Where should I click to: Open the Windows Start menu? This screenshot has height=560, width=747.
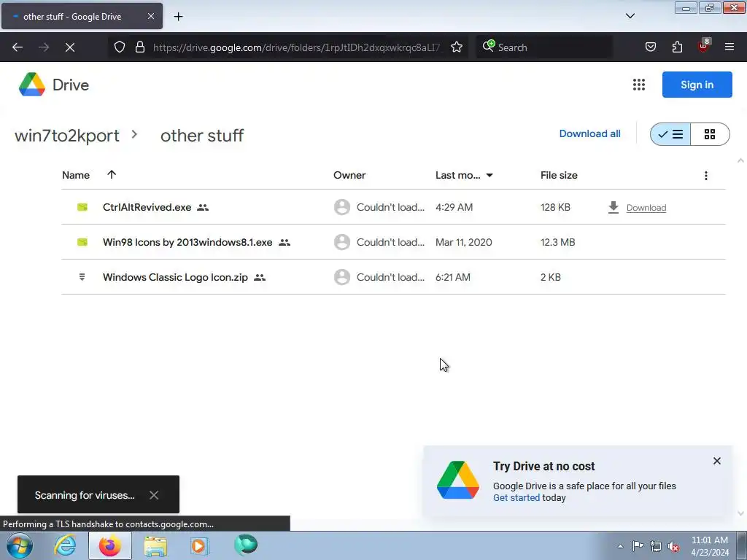(x=20, y=545)
